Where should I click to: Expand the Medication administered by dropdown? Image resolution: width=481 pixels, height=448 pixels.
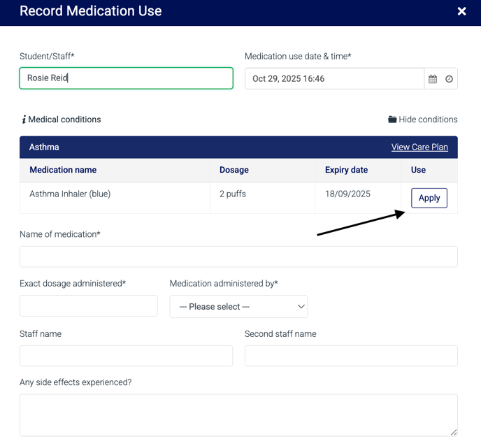238,307
